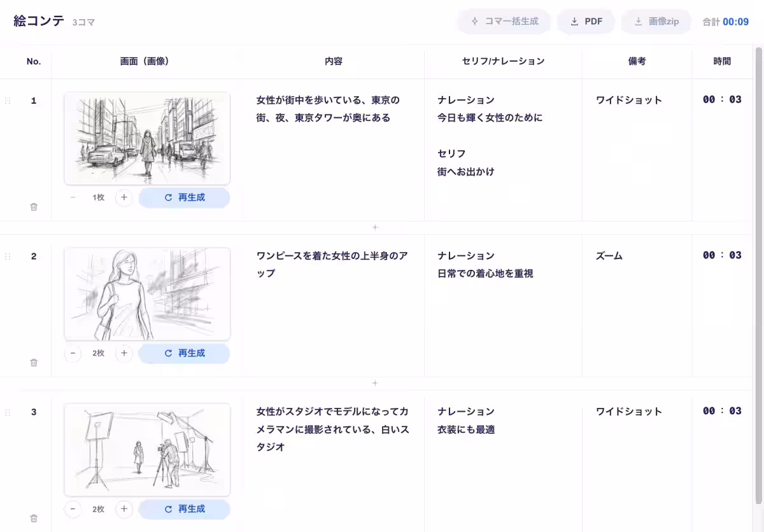Click the 画面（画像） column header
Image resolution: width=764 pixels, height=532 pixels.
pyautogui.click(x=145, y=62)
